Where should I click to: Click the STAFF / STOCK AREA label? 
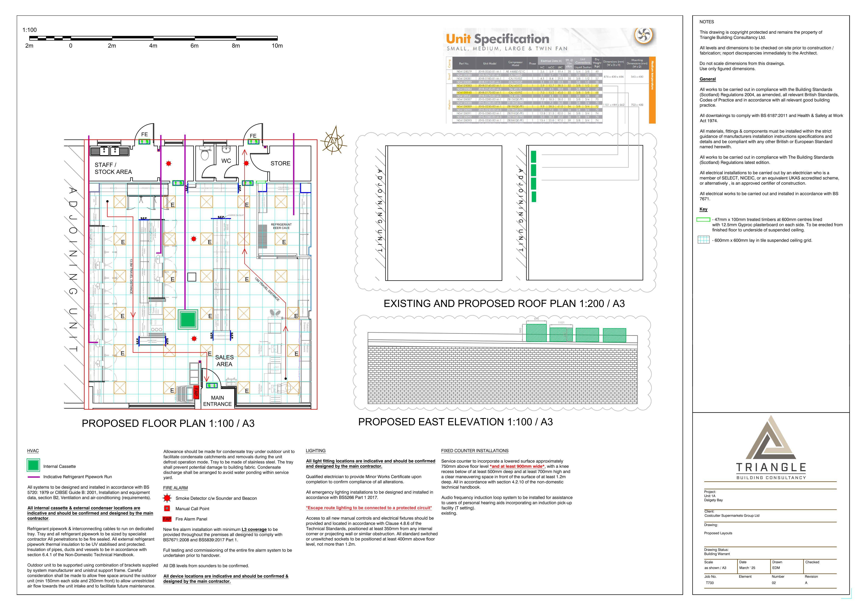pos(113,168)
